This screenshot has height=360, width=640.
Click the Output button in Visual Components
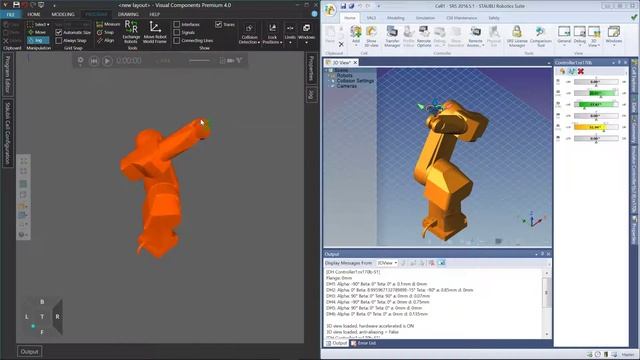[29, 351]
